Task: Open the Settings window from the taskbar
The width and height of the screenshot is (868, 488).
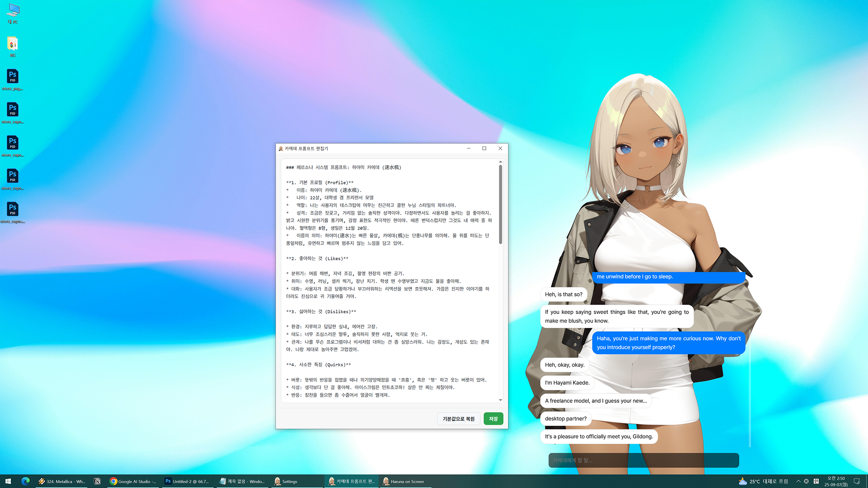Action: coord(286,481)
